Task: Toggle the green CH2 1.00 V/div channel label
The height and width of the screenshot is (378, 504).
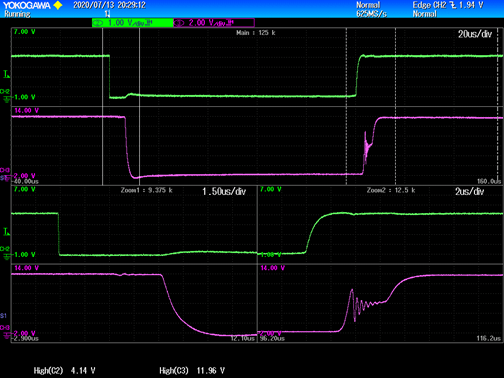Action: pyautogui.click(x=132, y=23)
